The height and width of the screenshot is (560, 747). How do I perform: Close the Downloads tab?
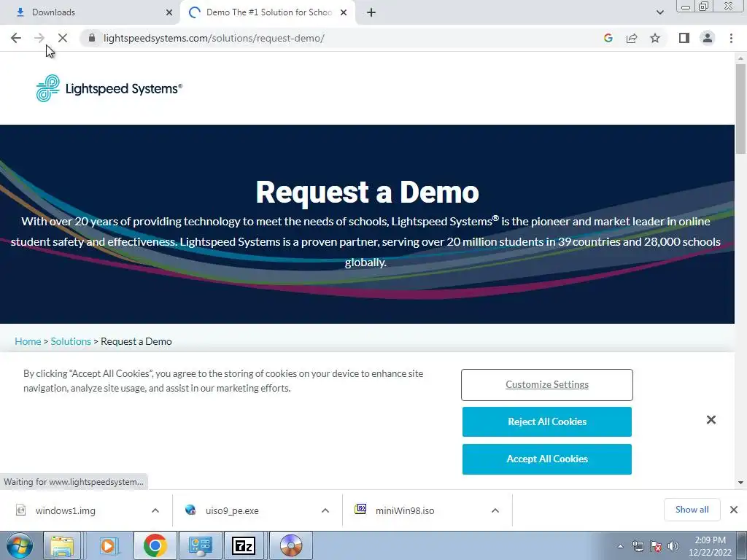click(x=169, y=12)
